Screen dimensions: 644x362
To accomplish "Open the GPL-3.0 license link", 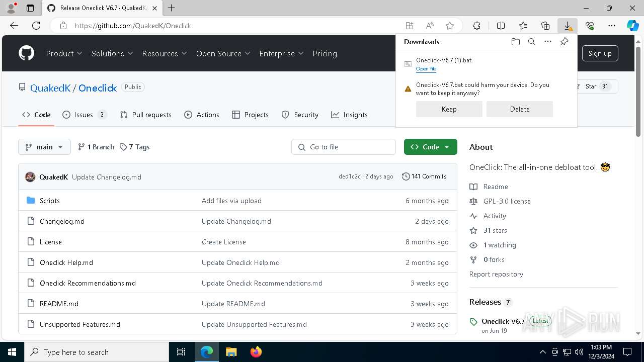I will pos(507,201).
